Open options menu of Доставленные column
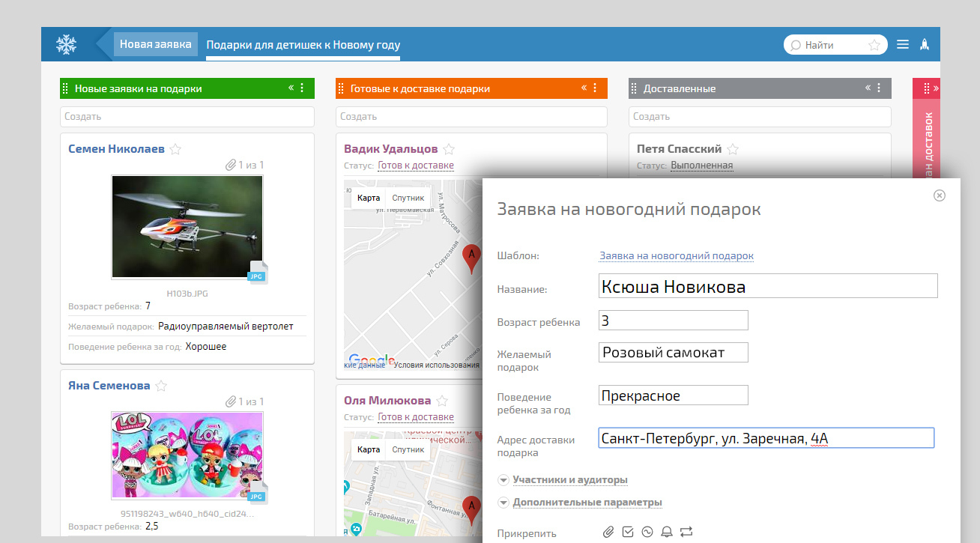 (880, 88)
